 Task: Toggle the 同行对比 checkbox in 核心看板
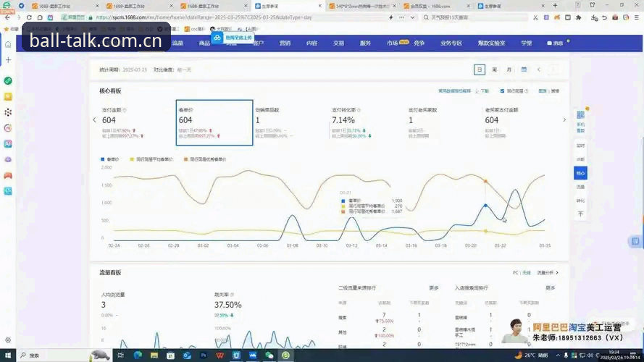tap(502, 91)
